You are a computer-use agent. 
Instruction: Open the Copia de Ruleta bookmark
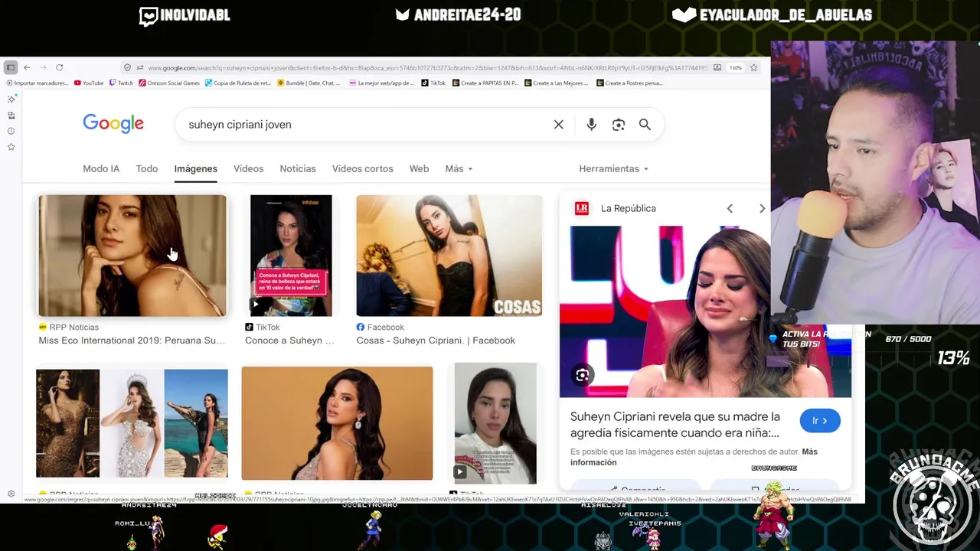click(x=238, y=83)
